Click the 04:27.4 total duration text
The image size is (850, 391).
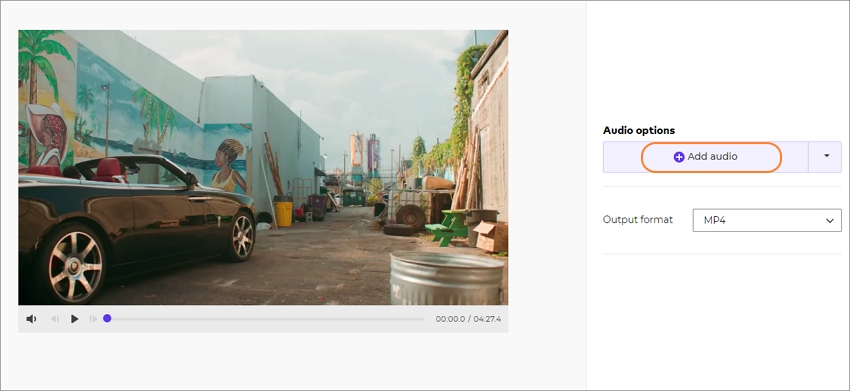(x=487, y=319)
